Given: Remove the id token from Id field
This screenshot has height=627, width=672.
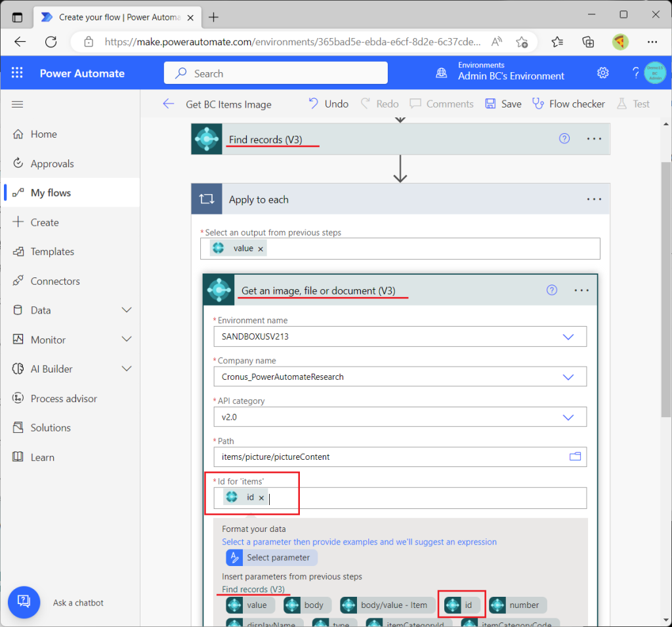Looking at the screenshot, I should click(261, 498).
